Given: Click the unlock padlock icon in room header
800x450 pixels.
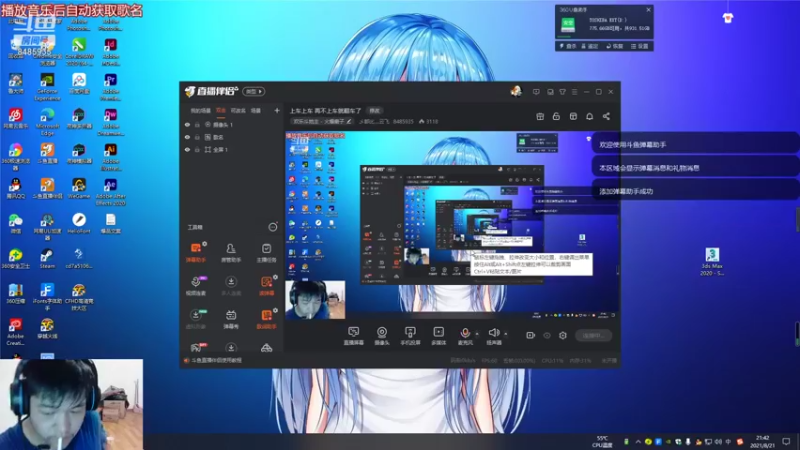Looking at the screenshot, I should 556,116.
